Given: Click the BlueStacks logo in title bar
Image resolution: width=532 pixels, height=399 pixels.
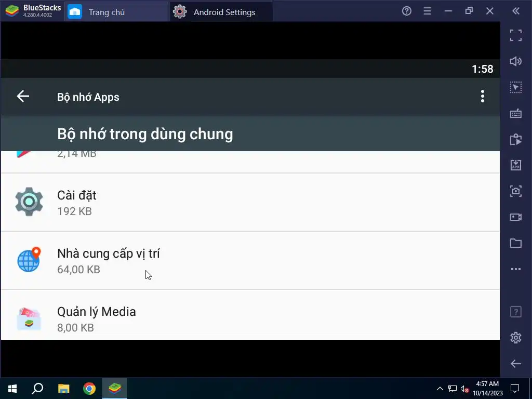Looking at the screenshot, I should pyautogui.click(x=12, y=11).
